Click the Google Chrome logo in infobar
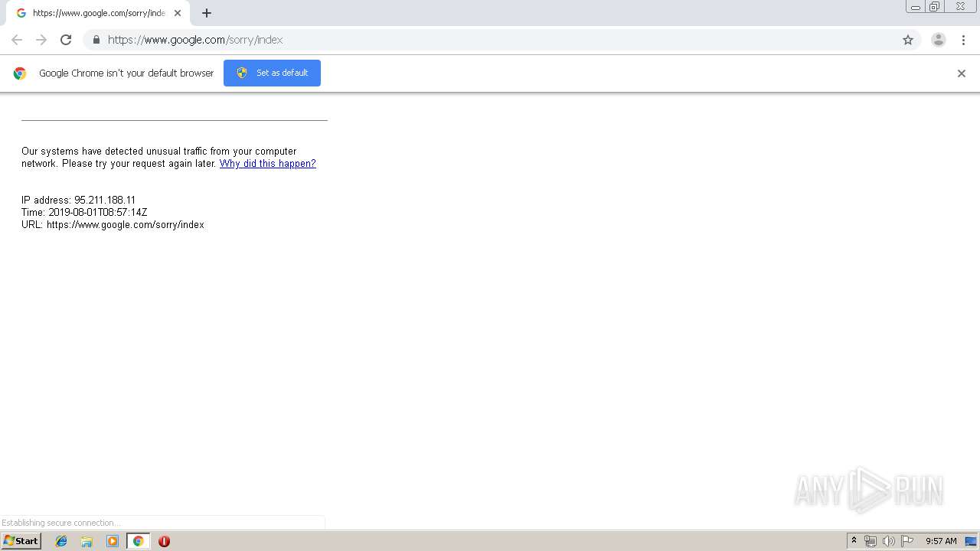 (20, 73)
